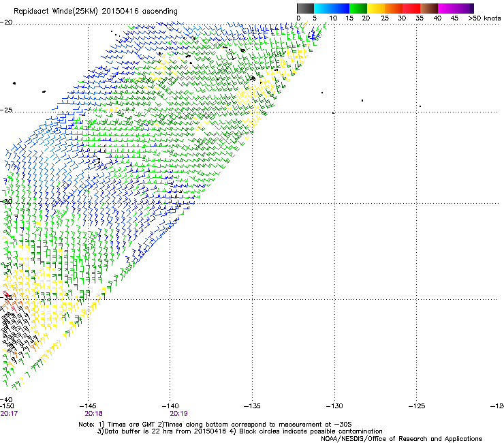Select the cyan-to-blue 5–15 knots legend band
Viewport: 504px width, 443px height.
(332, 8)
